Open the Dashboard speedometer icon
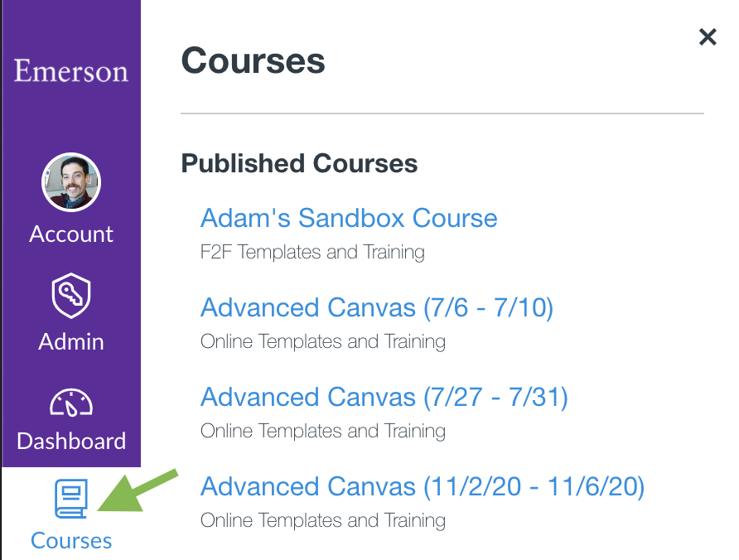This screenshot has width=739, height=560. pos(71,402)
